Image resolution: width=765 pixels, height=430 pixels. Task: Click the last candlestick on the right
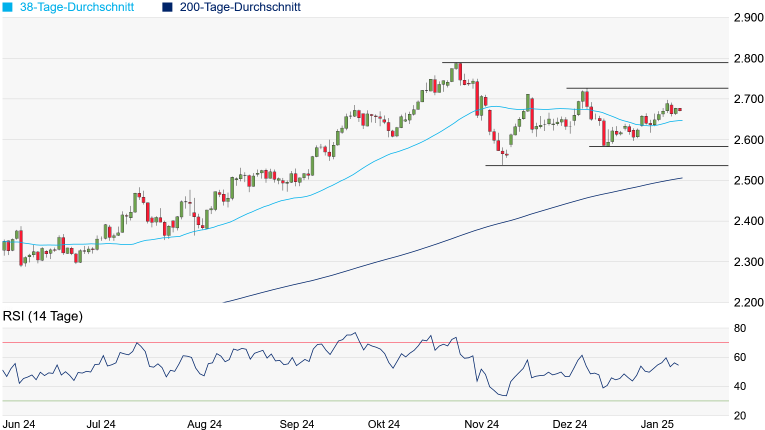[x=679, y=110]
